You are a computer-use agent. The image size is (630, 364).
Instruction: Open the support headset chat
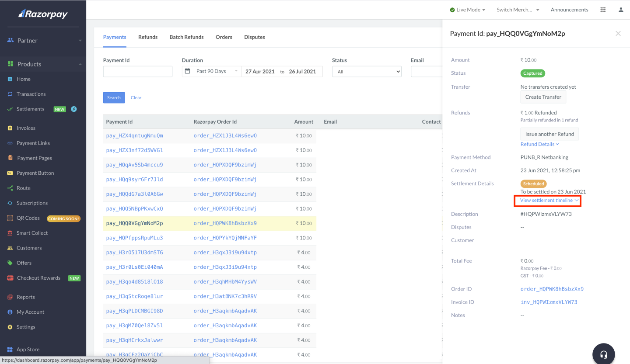tap(603, 354)
